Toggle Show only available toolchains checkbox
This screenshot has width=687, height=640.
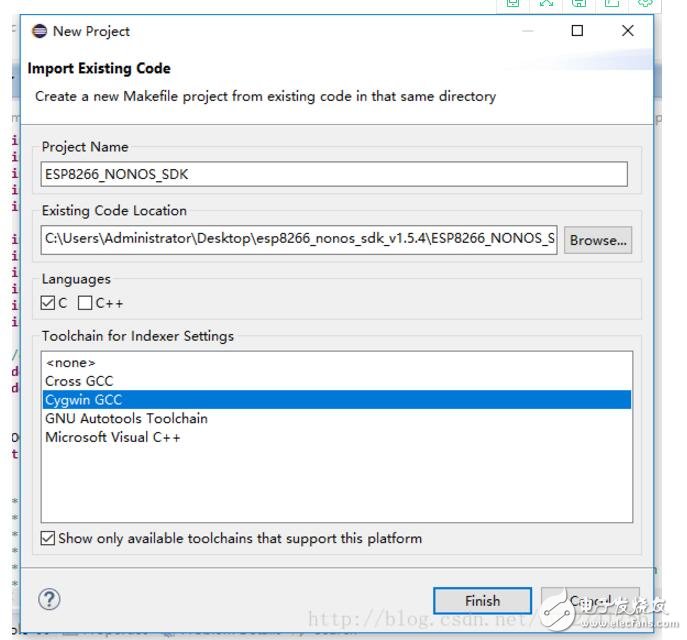coord(48,539)
